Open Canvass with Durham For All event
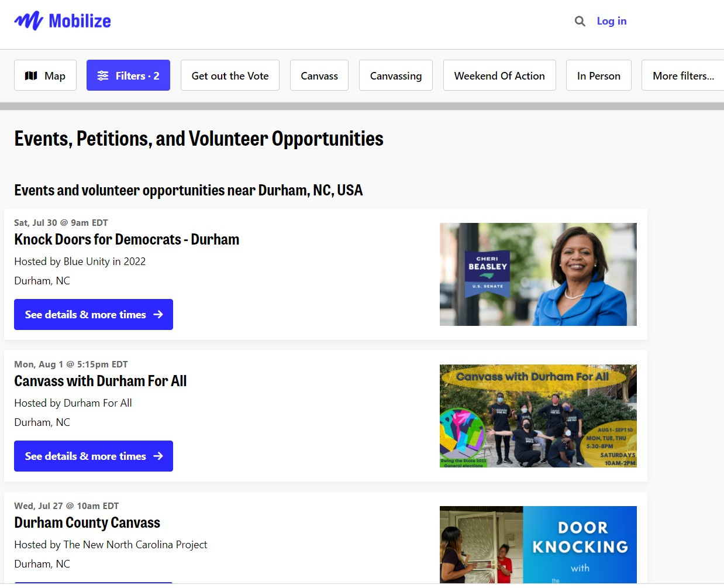Viewport: 724px width, 588px height. (101, 381)
